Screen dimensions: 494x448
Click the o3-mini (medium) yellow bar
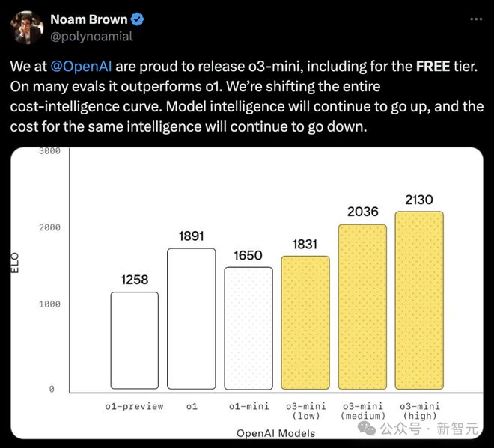[x=362, y=307]
